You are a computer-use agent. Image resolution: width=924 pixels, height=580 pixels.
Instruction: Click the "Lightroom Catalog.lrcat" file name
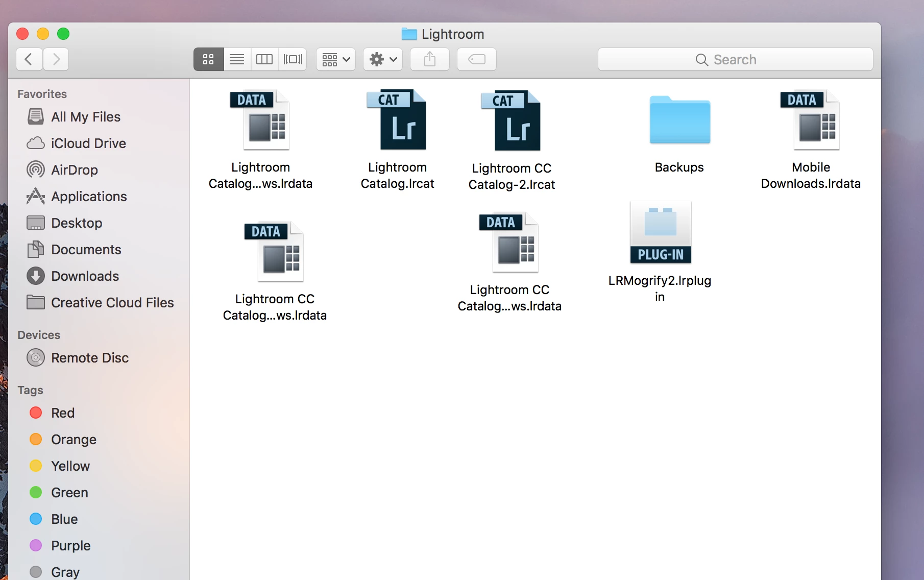(x=397, y=176)
